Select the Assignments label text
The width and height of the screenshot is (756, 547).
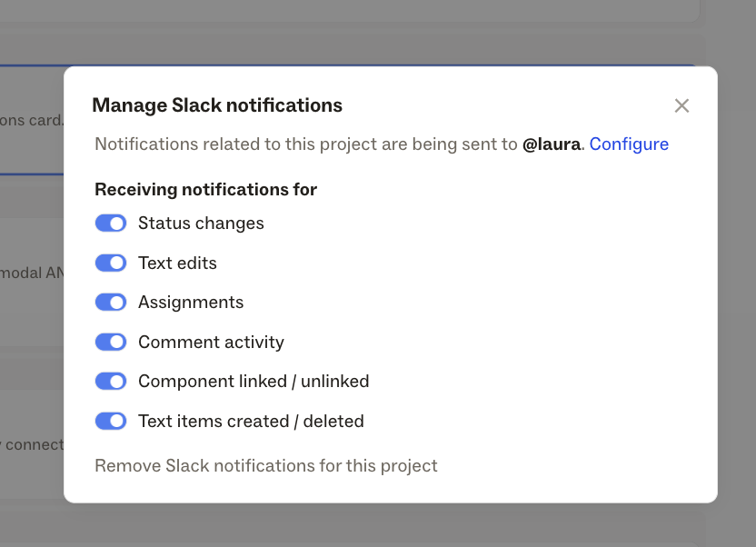tap(191, 303)
